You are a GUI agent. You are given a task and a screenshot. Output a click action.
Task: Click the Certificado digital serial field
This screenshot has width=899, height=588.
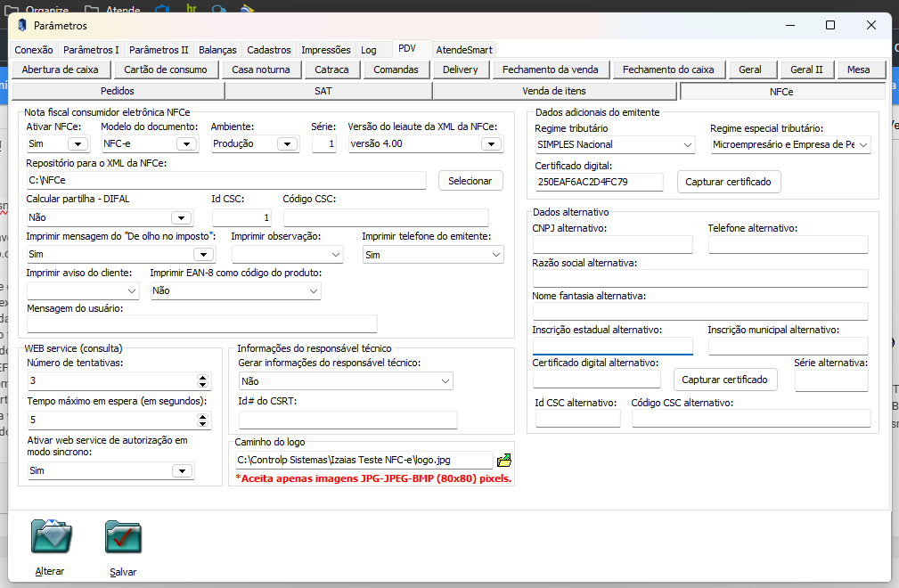(x=599, y=183)
